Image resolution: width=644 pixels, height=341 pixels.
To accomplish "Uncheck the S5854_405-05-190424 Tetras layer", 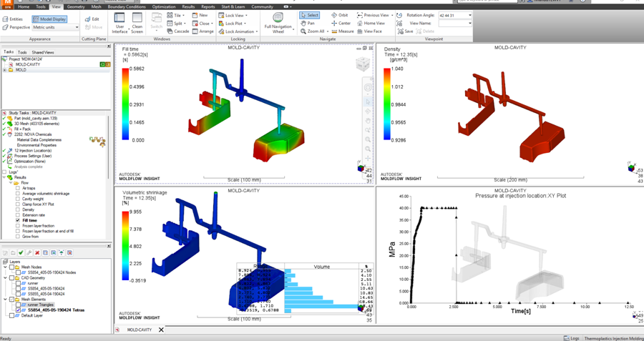I will point(18,310).
